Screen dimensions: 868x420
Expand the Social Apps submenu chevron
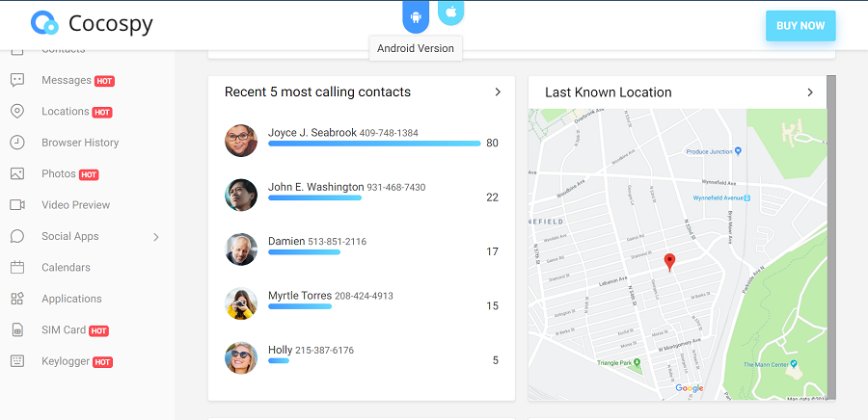click(156, 237)
